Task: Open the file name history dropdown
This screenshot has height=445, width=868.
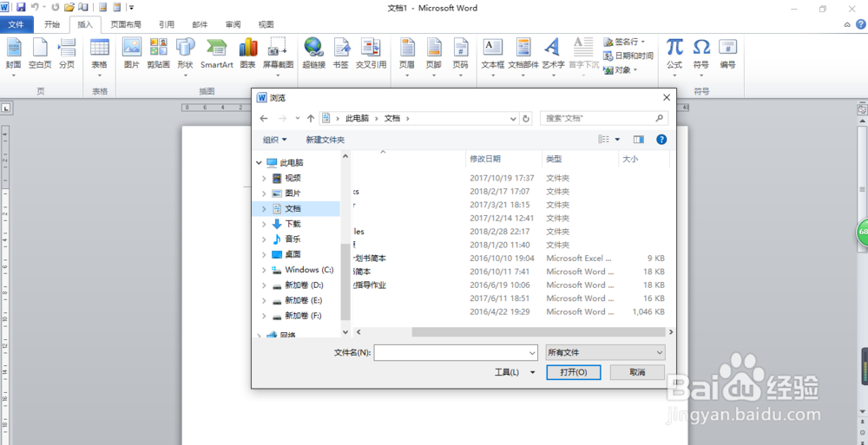Action: (x=533, y=352)
